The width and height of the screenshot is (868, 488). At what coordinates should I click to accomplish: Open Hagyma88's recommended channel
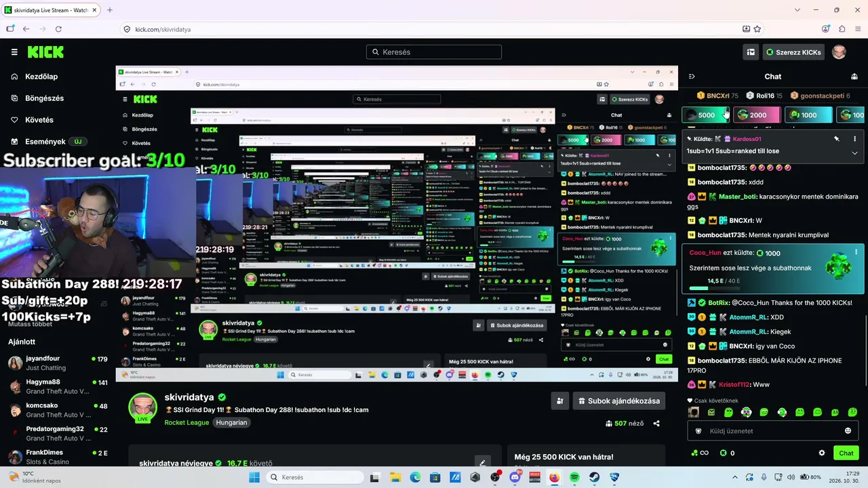(x=58, y=386)
